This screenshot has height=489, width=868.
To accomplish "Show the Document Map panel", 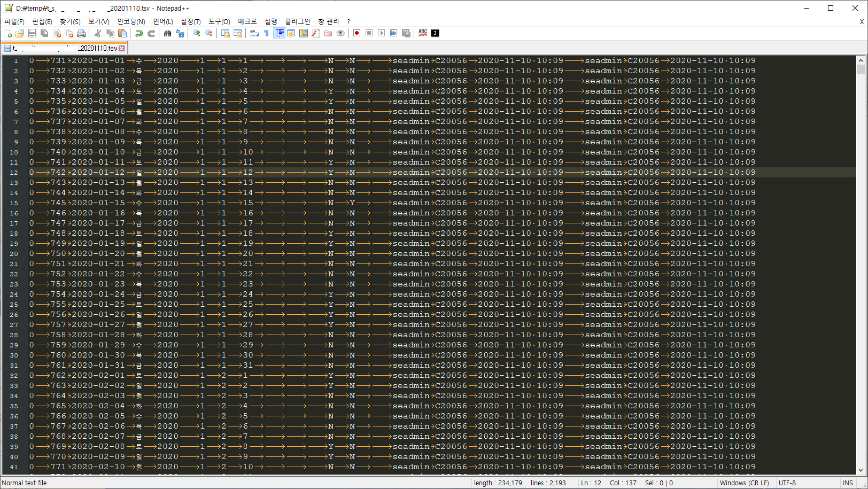I will (x=304, y=33).
